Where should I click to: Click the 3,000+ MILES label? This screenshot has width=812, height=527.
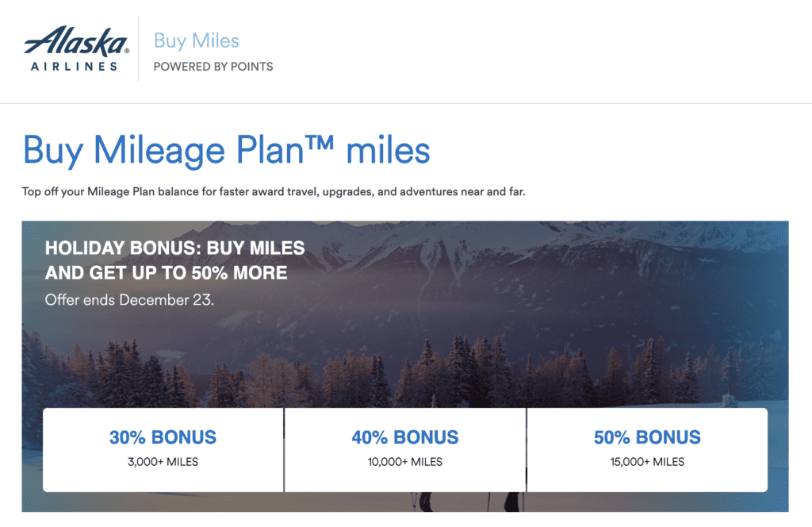[163, 462]
